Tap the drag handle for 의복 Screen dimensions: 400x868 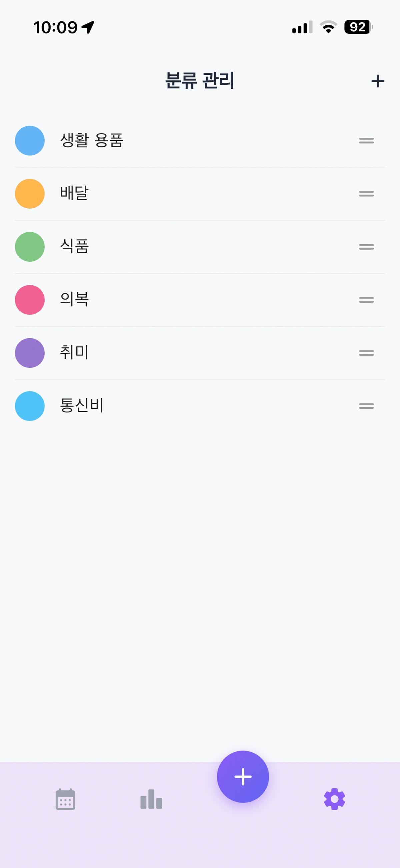[x=366, y=300]
